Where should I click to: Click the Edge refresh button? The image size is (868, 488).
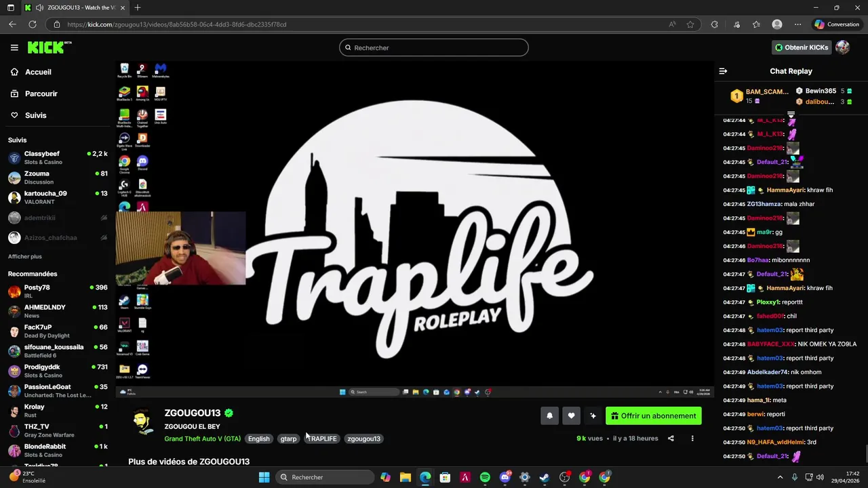click(32, 24)
